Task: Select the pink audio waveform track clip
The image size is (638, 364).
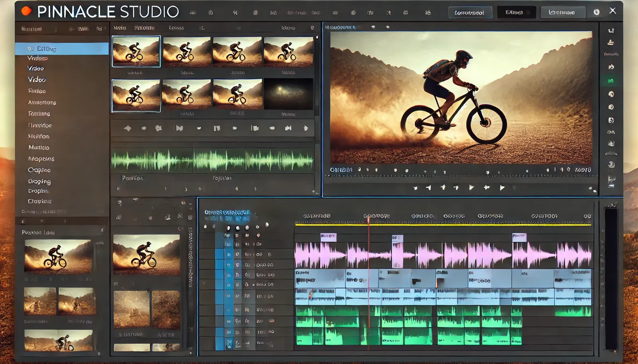Action: coord(443,255)
